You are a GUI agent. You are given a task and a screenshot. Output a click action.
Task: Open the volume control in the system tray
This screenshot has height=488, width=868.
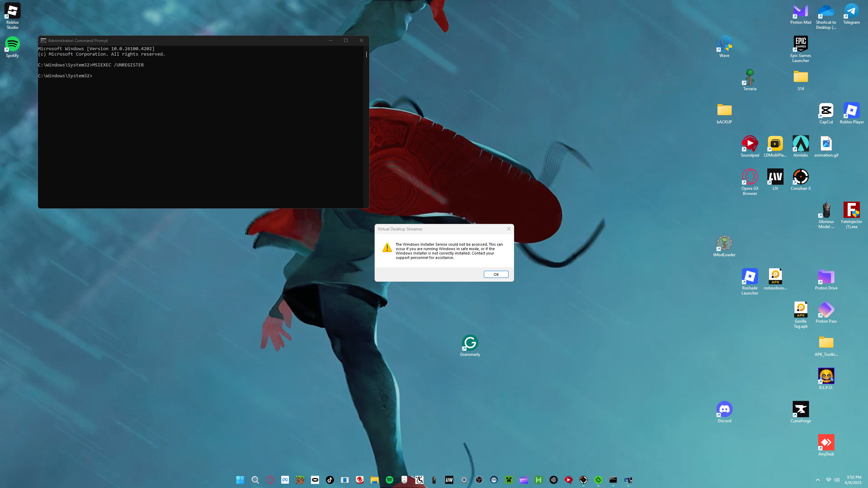pyautogui.click(x=837, y=480)
